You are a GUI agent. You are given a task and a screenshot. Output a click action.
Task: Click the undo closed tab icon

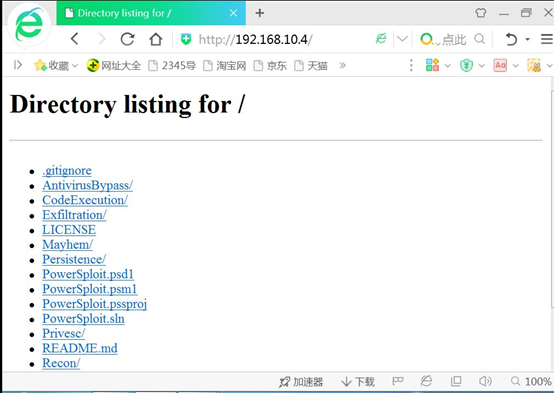(511, 39)
